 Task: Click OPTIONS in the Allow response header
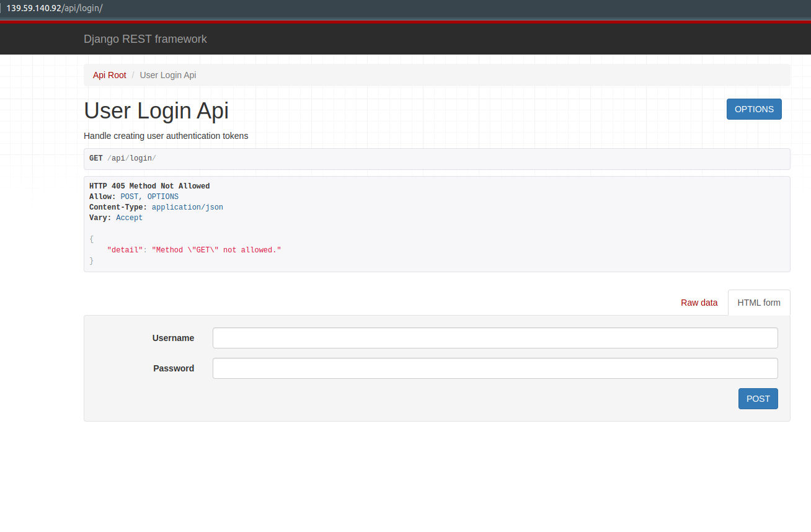pos(162,196)
